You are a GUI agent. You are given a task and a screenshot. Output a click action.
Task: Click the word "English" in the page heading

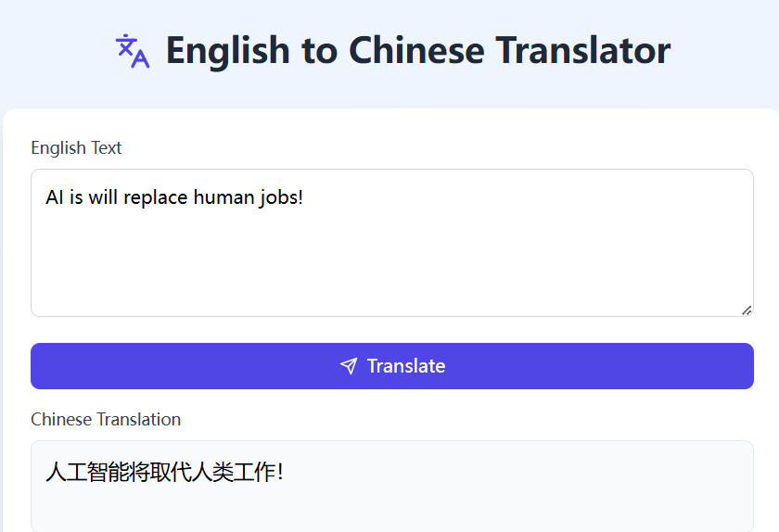click(x=228, y=52)
